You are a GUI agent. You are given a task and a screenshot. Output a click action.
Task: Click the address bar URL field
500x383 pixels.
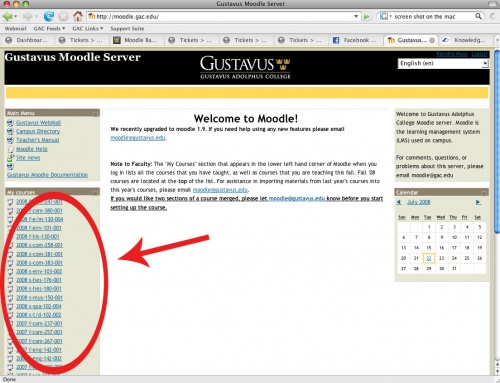(x=223, y=16)
